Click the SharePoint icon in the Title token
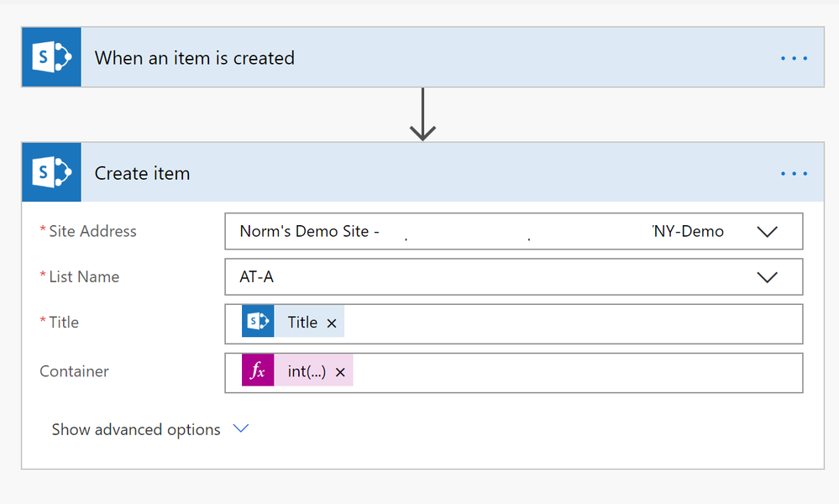 coord(258,323)
